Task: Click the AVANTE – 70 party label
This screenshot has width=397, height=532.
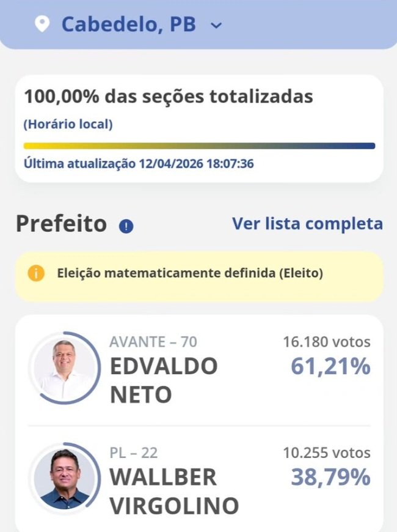Action: (153, 342)
